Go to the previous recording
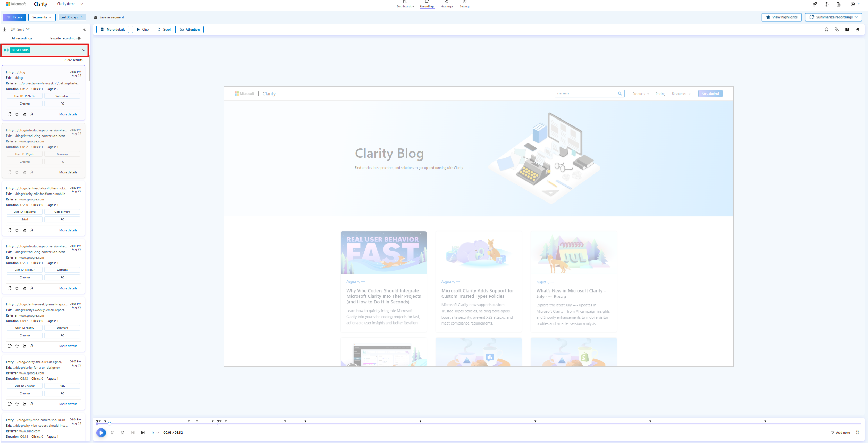This screenshot has width=868, height=443. [x=133, y=433]
